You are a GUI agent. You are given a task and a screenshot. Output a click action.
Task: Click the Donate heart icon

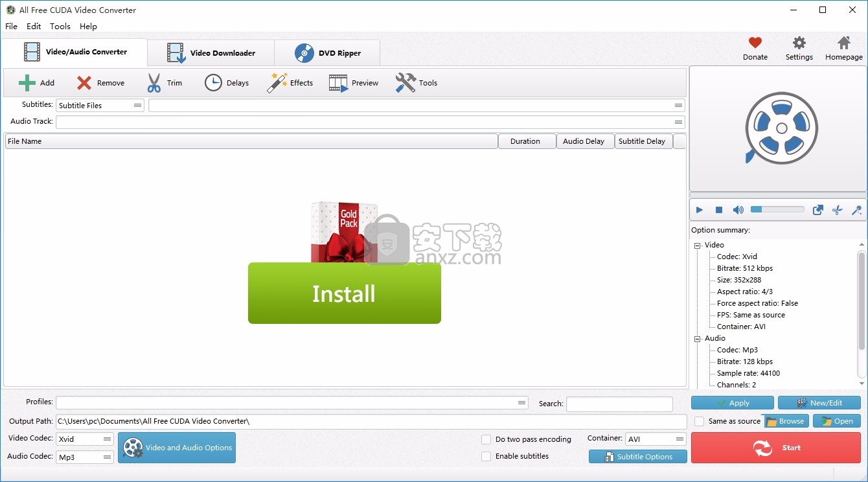tap(755, 43)
